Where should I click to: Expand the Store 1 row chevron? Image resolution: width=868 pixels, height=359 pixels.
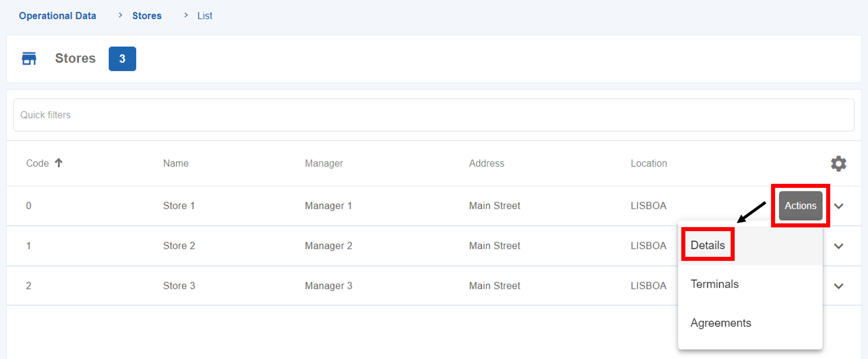(x=838, y=206)
